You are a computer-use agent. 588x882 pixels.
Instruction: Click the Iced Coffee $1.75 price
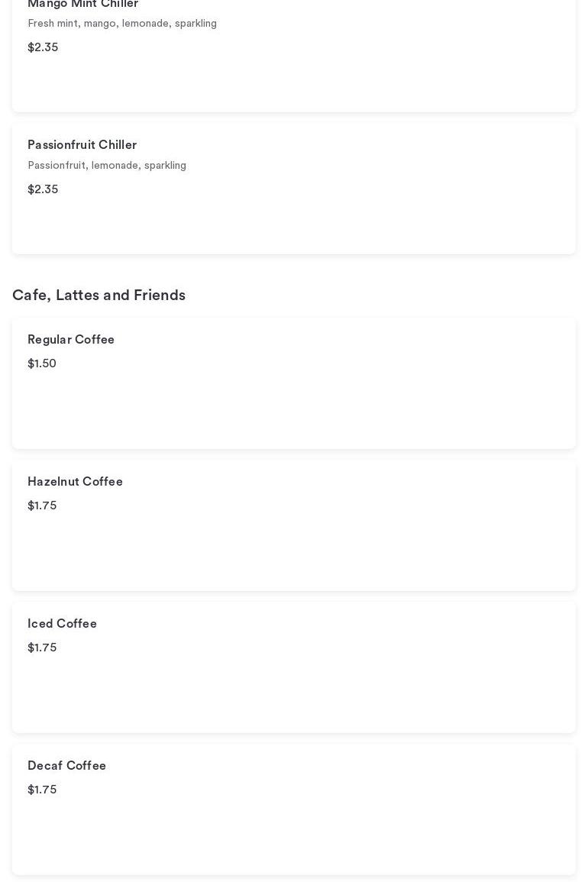point(42,648)
